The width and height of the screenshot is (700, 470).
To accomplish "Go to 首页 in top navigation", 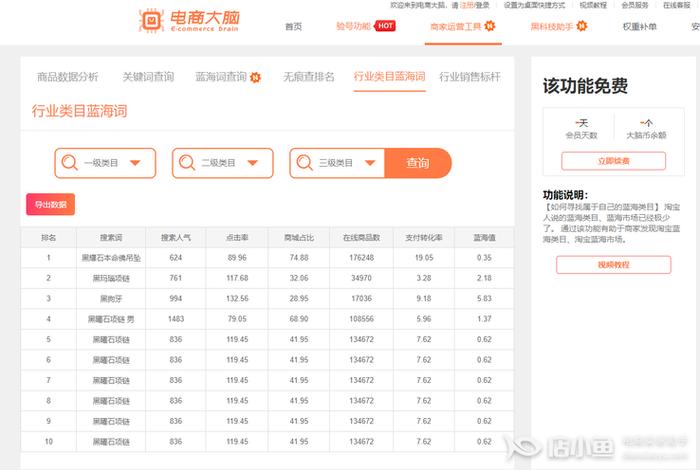I will pos(293,26).
